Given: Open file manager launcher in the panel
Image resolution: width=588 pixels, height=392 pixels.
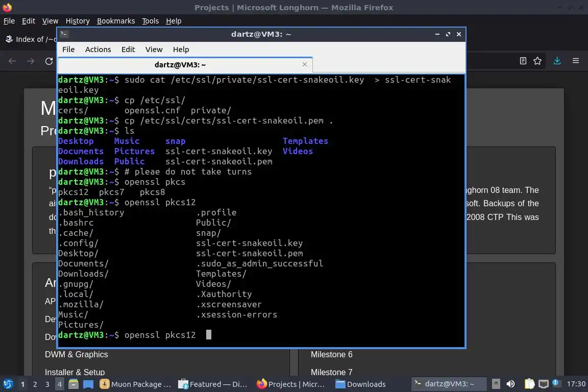Looking at the screenshot, I should pyautogui.click(x=73, y=384).
